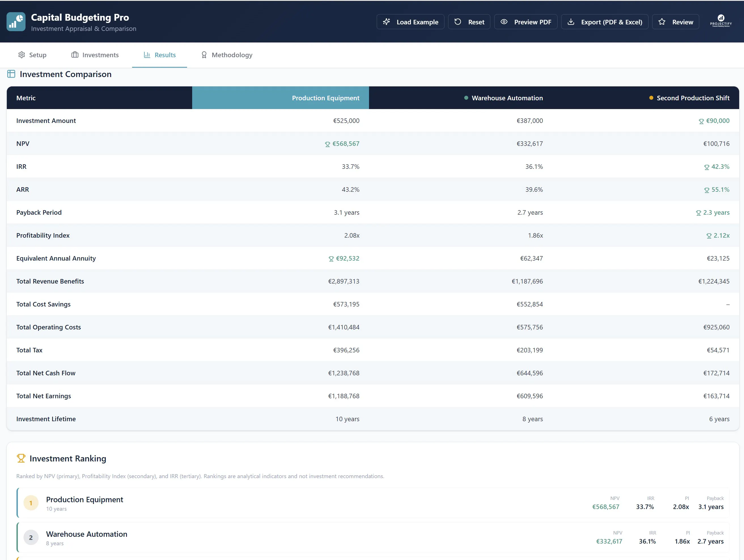This screenshot has width=744, height=560.
Task: Click the Profitability Index row label
Action: (43, 235)
